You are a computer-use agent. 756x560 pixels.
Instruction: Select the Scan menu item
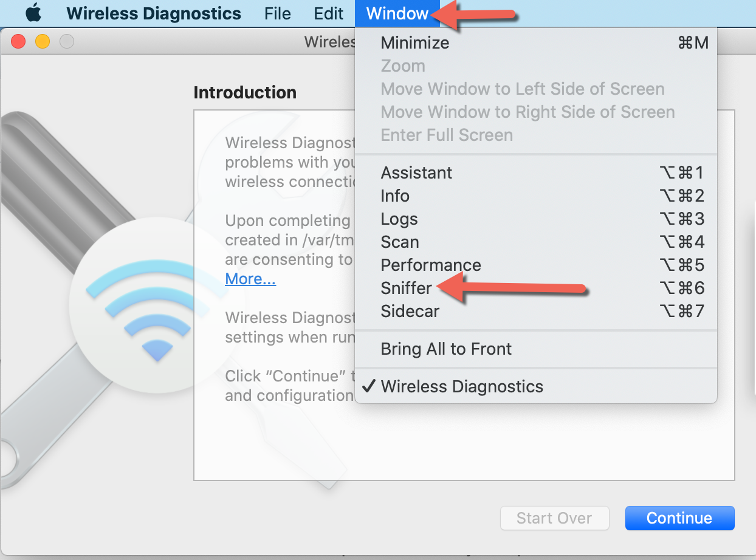pyautogui.click(x=400, y=242)
